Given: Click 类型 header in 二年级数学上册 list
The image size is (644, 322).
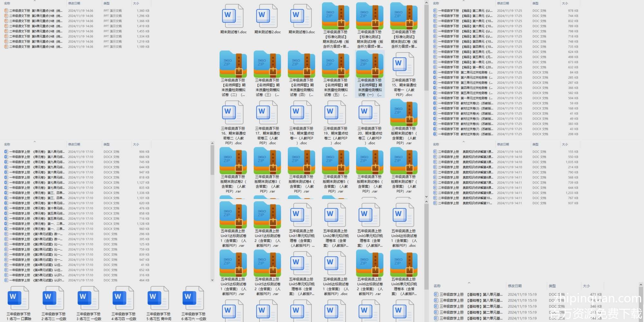Looking at the screenshot, I should point(535,145).
